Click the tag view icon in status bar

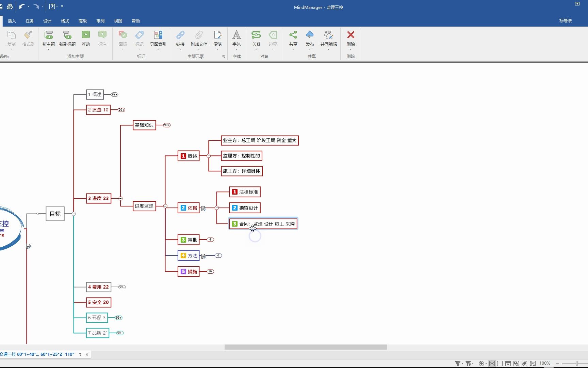[x=524, y=364]
